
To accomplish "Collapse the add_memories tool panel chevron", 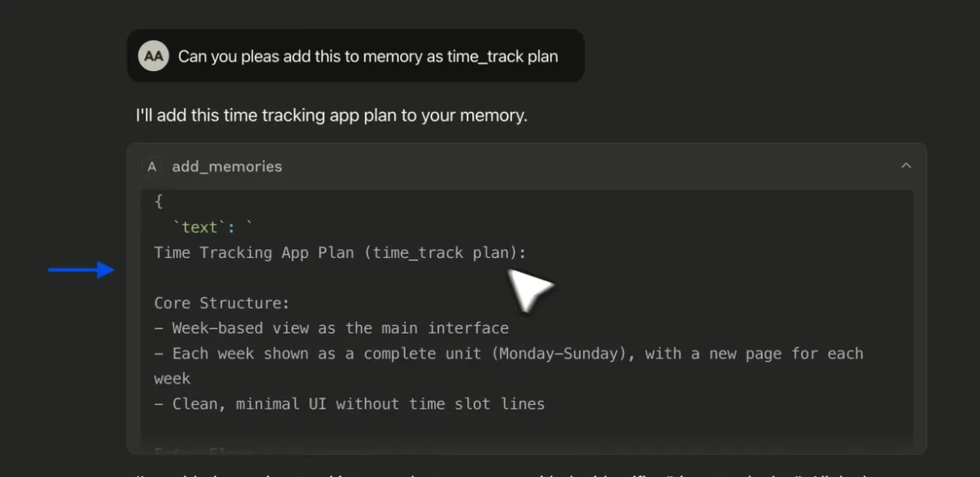I will [906, 166].
